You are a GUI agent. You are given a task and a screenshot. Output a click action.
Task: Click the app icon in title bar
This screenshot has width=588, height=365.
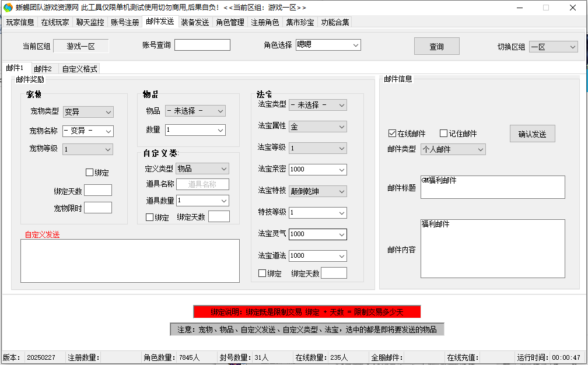pos(8,8)
